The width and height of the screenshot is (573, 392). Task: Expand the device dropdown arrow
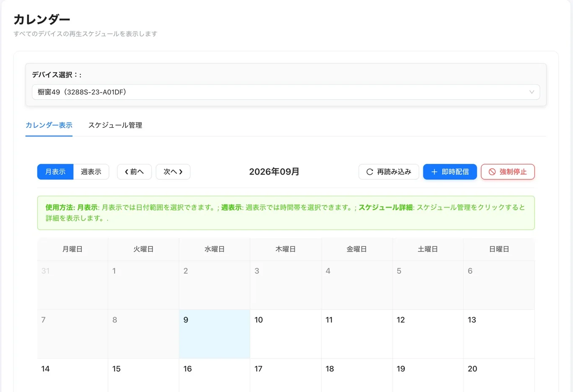pos(532,92)
